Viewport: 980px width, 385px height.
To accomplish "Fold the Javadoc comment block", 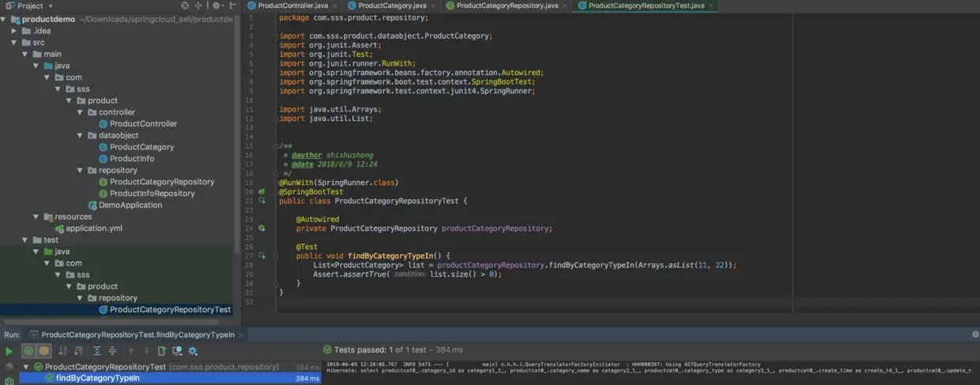I will 277,146.
